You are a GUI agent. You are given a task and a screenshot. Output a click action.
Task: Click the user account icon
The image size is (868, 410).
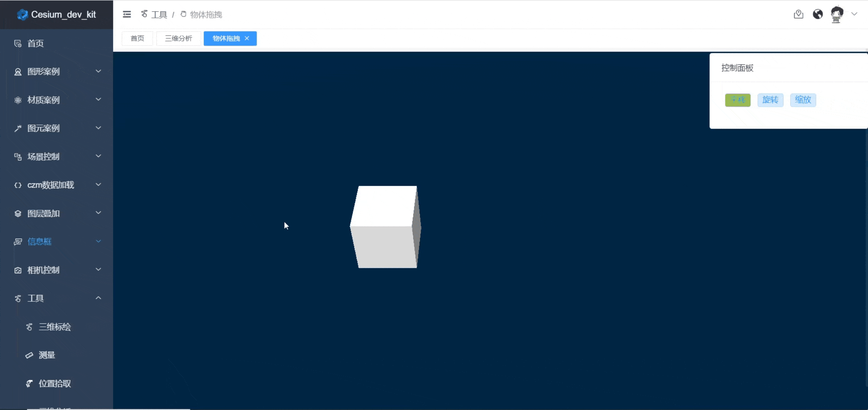(837, 14)
